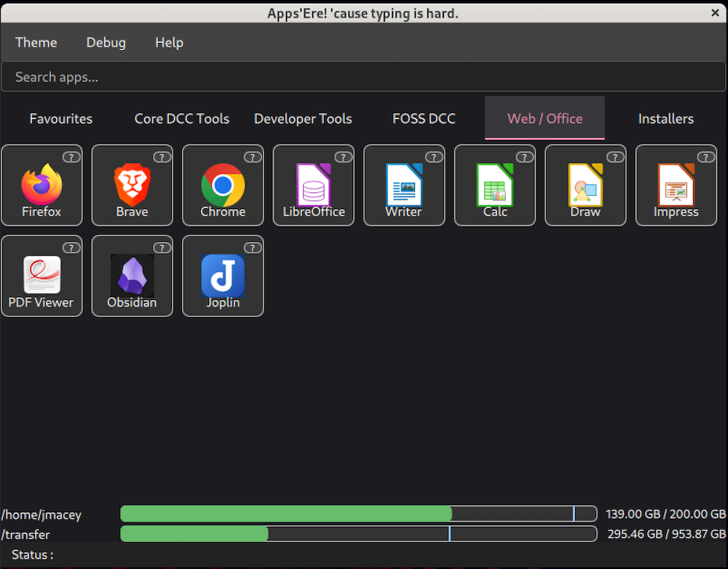Viewport: 728px width, 569px height.
Task: Click the /home/jmacey disk usage bar
Action: coord(358,514)
